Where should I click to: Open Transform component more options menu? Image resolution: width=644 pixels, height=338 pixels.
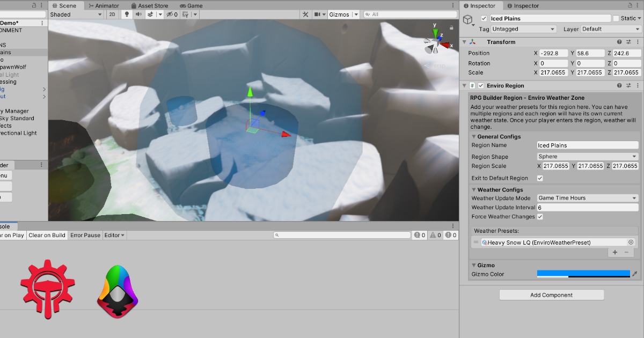tap(637, 42)
